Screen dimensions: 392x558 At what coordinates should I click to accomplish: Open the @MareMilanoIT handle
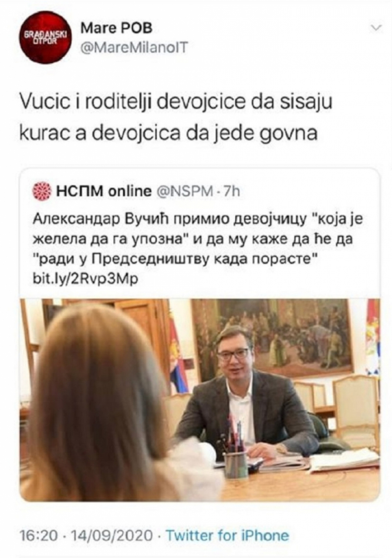tap(133, 48)
